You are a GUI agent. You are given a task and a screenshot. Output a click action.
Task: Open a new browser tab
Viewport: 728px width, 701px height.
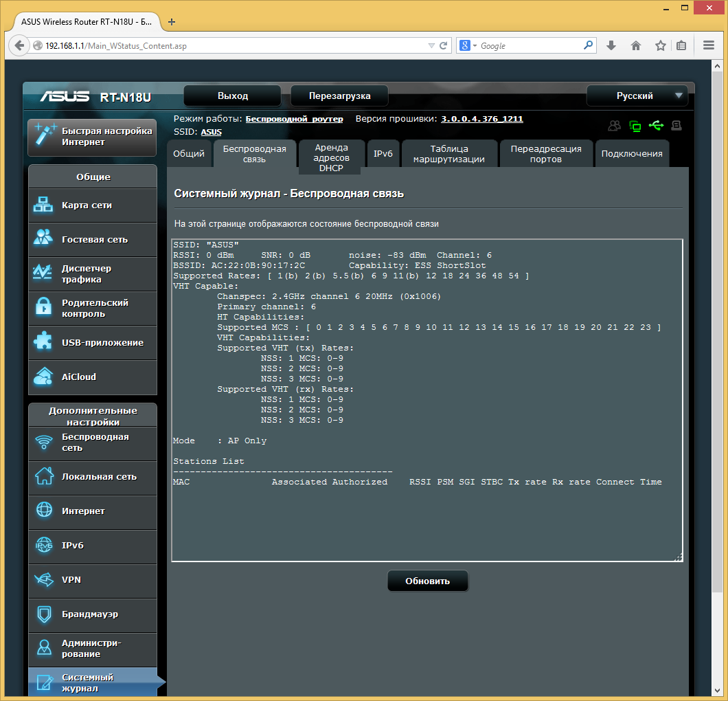[171, 22]
